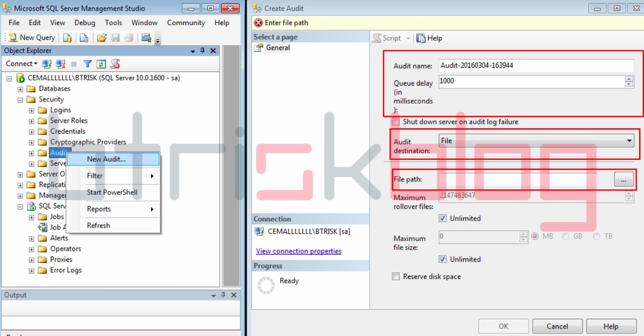Choose New Audit... from the context menu

pyautogui.click(x=106, y=159)
